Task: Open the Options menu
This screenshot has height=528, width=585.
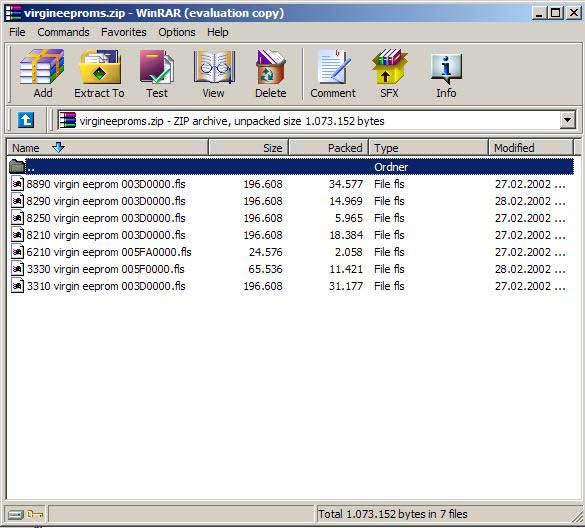Action: coord(176,32)
